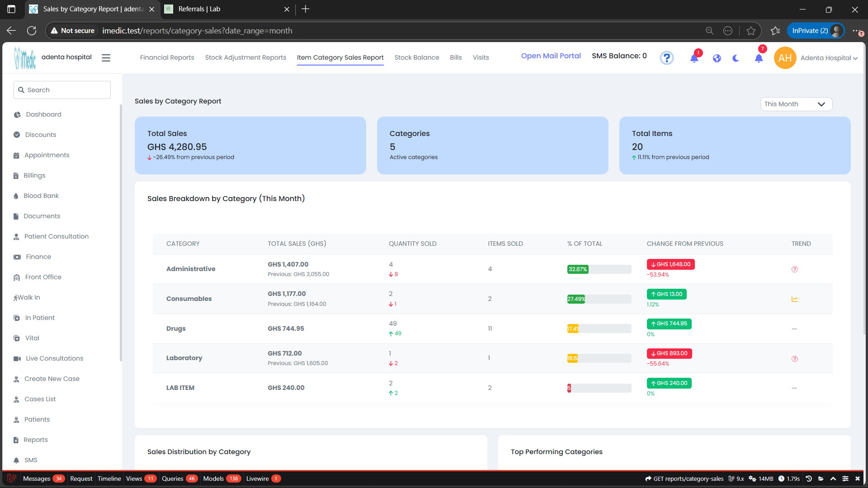Open the help question mark icon
Viewport: 868px width, 488px height.
[x=666, y=58]
